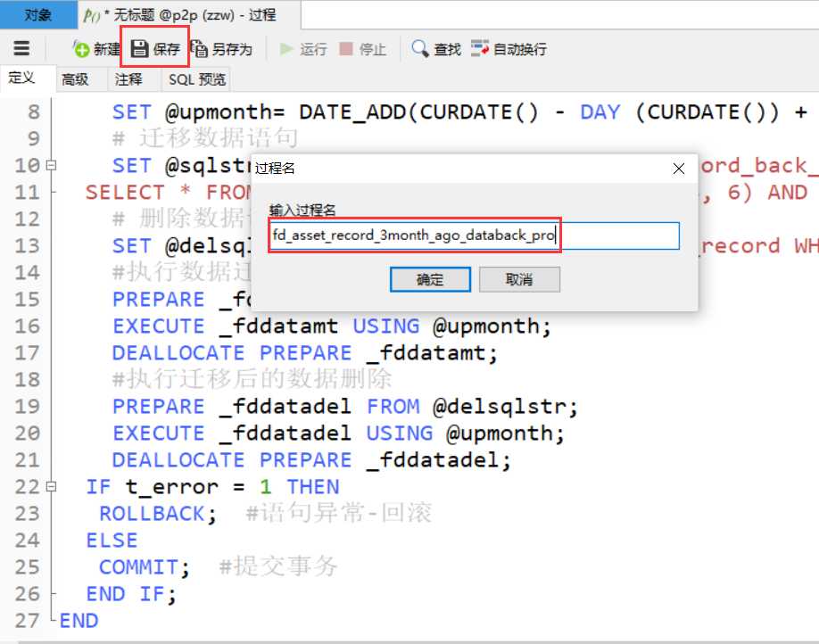The width and height of the screenshot is (819, 644).
Task: Click 'DEALLOCATE PREPARE _fddatamt;' line
Action: (x=305, y=353)
